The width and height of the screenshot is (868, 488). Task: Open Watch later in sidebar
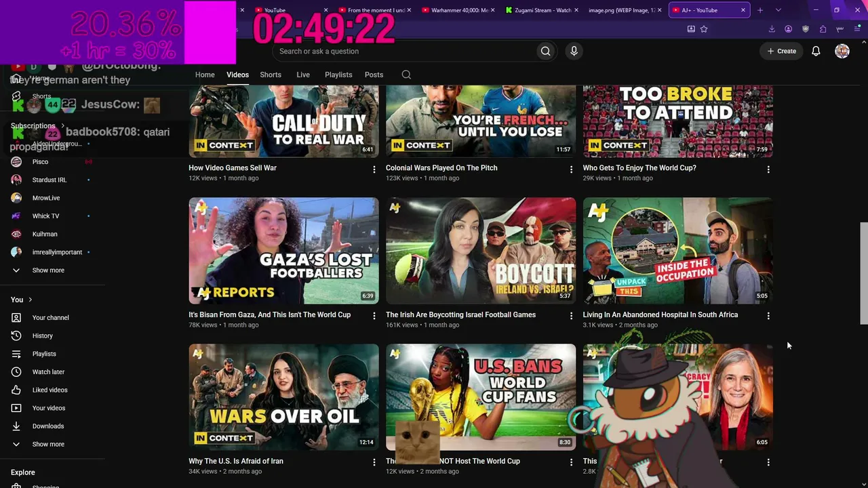[x=49, y=372]
